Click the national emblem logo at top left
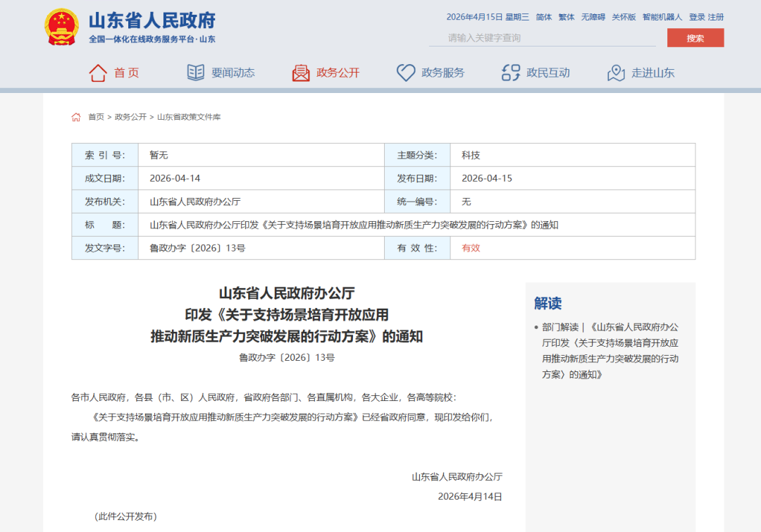This screenshot has width=761, height=532. point(61,27)
